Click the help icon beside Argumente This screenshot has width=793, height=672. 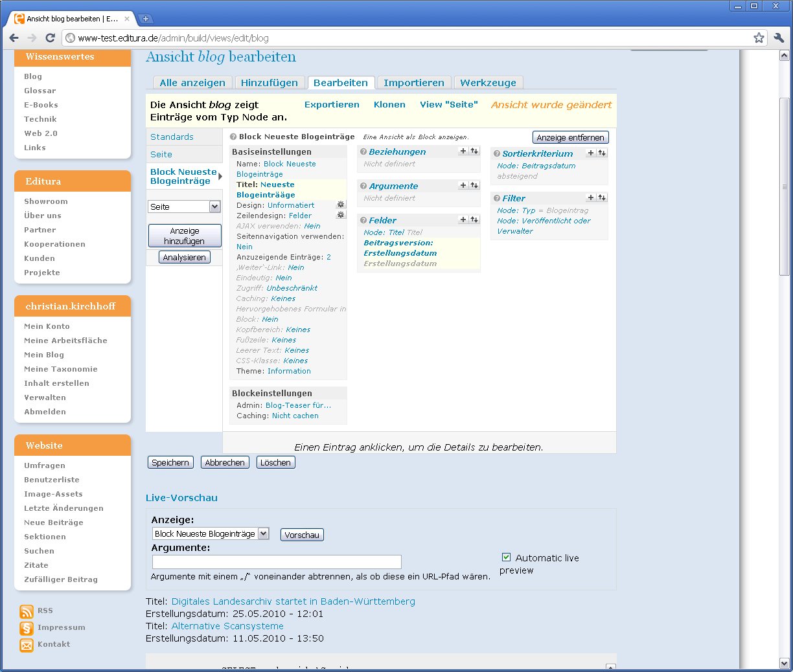[363, 186]
